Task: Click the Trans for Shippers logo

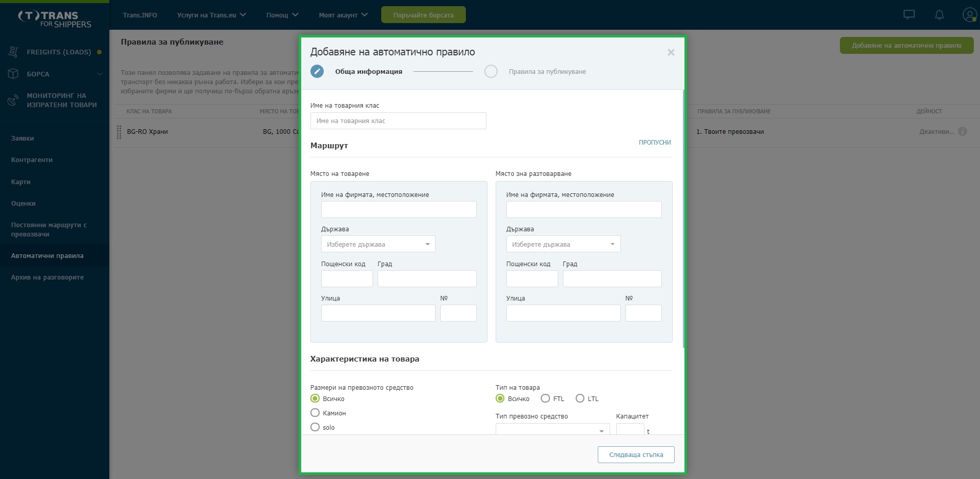Action: [55, 19]
